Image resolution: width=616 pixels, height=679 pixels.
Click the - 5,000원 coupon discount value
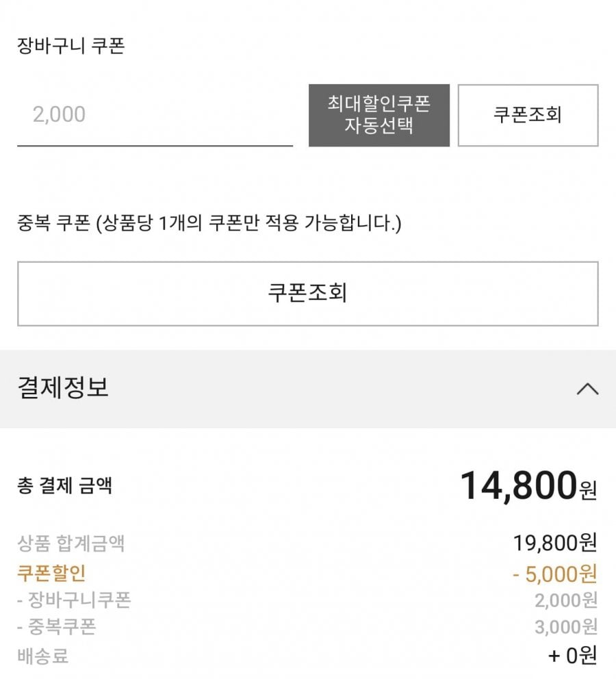pos(554,573)
